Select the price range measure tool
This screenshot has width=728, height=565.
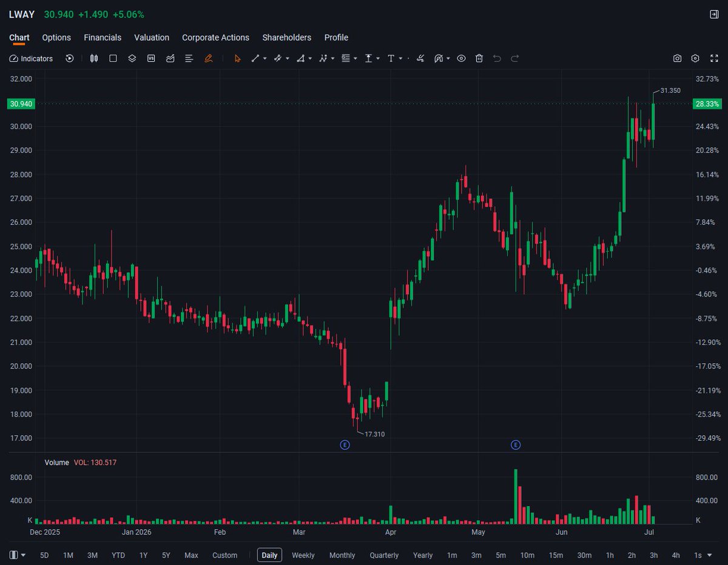pyautogui.click(x=368, y=58)
